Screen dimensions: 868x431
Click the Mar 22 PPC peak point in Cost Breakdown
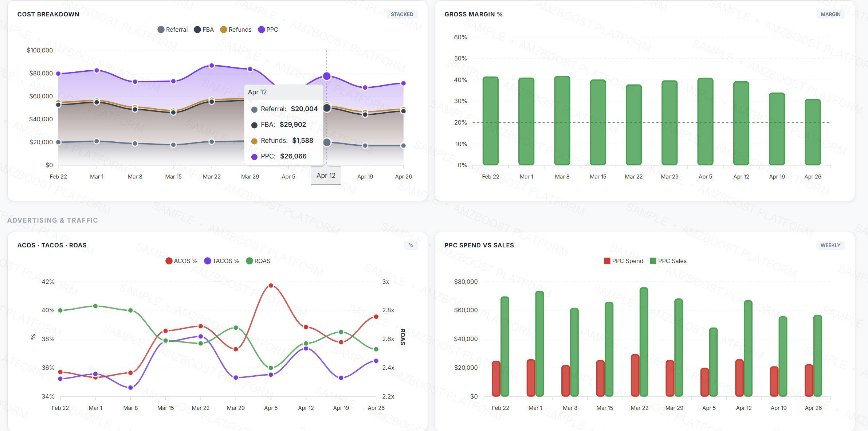coord(212,66)
